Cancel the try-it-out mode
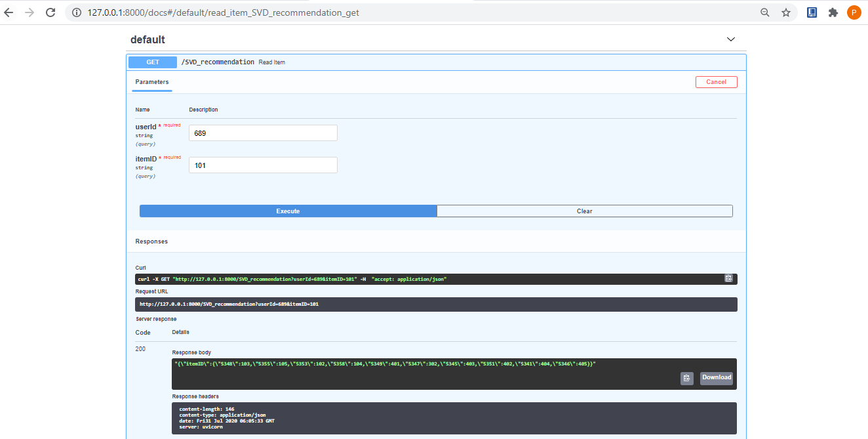 (x=716, y=81)
